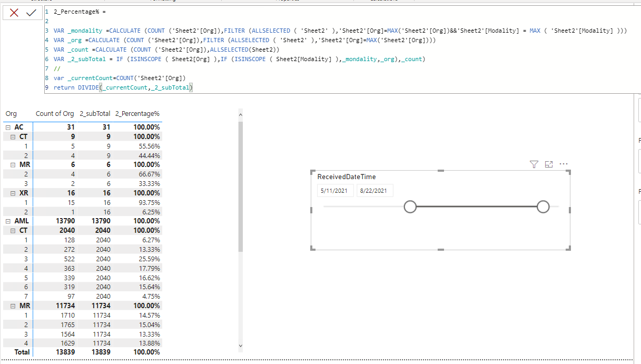Screen dimensions: 641x364
Task: Click the 'return DIVIDE' formula line
Action: (x=124, y=87)
